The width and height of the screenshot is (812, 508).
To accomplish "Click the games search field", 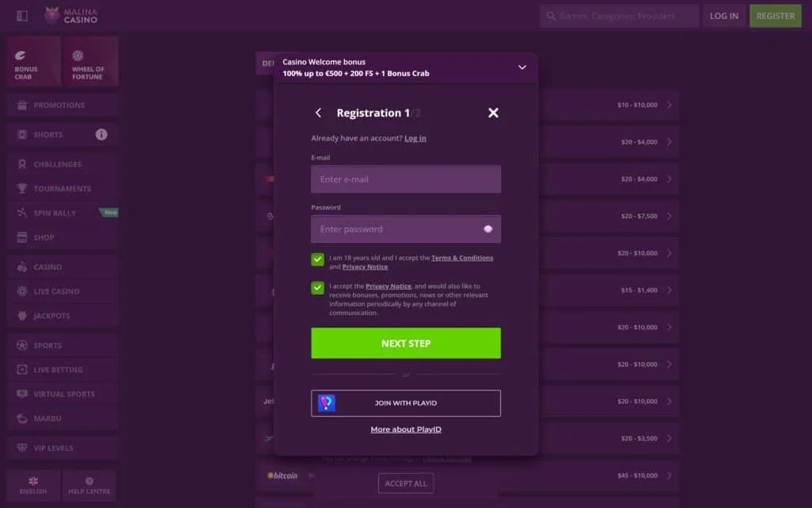I will (x=619, y=16).
